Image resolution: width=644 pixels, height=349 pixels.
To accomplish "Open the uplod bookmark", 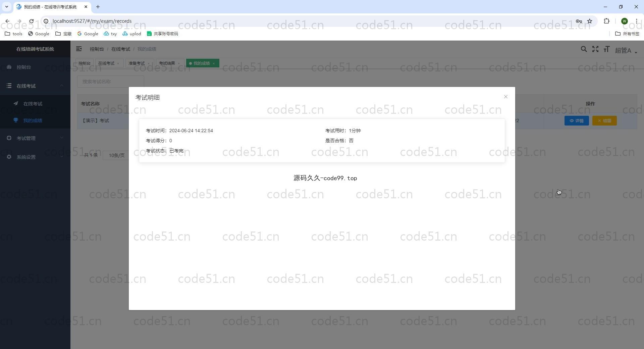I will tap(132, 34).
